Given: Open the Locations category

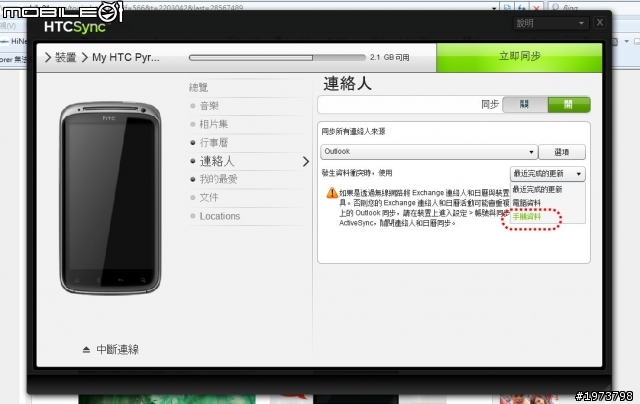Looking at the screenshot, I should point(220,216).
